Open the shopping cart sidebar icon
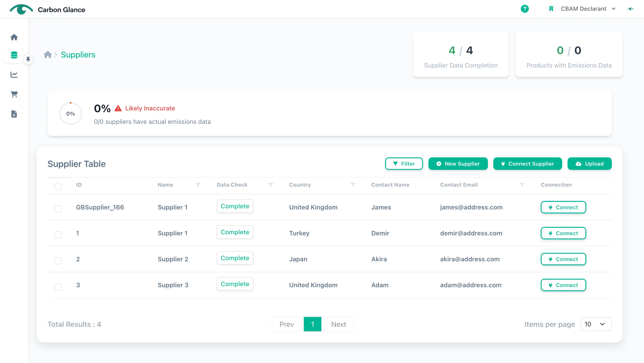 click(x=14, y=94)
